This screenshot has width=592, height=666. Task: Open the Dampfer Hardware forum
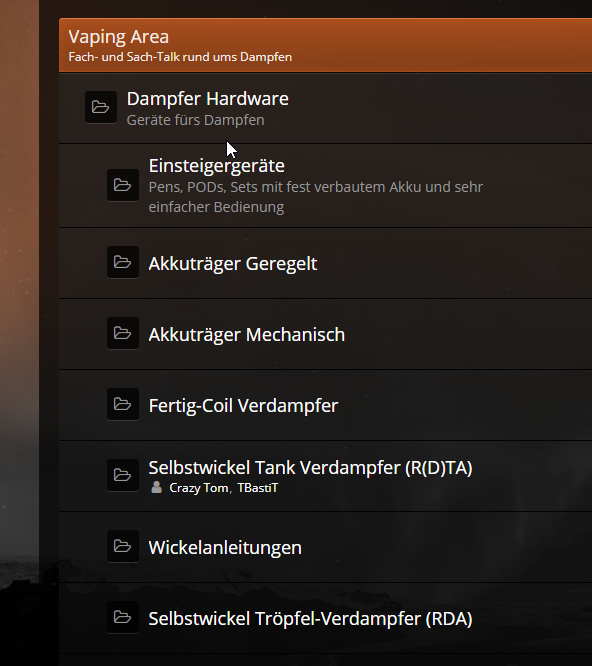click(x=208, y=99)
